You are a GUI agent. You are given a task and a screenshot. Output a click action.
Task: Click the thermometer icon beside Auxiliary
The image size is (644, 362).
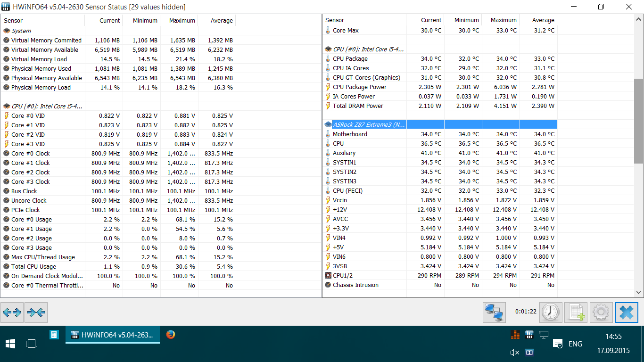328,153
